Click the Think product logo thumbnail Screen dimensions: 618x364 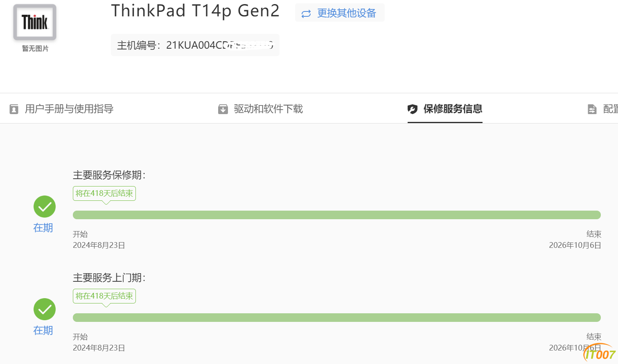tap(35, 22)
